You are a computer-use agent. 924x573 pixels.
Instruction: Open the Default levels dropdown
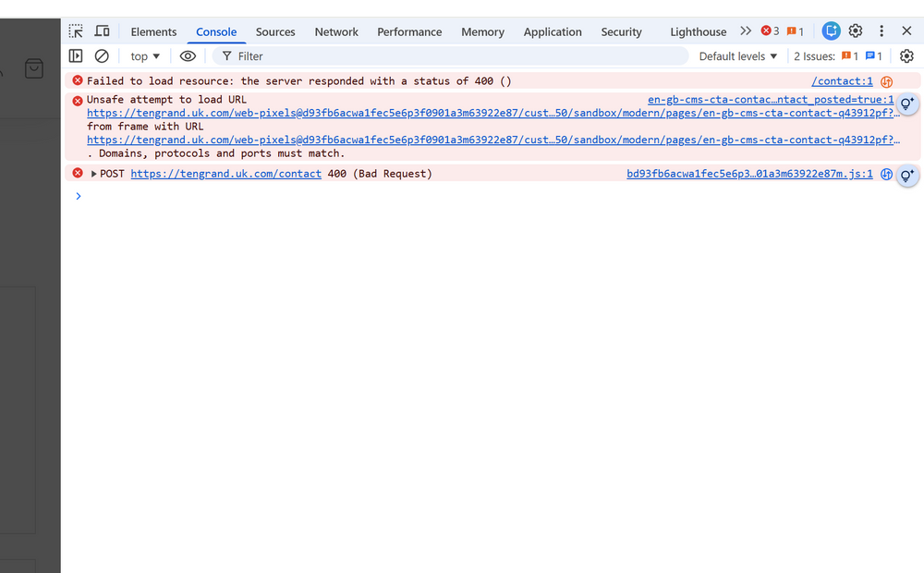click(x=737, y=56)
